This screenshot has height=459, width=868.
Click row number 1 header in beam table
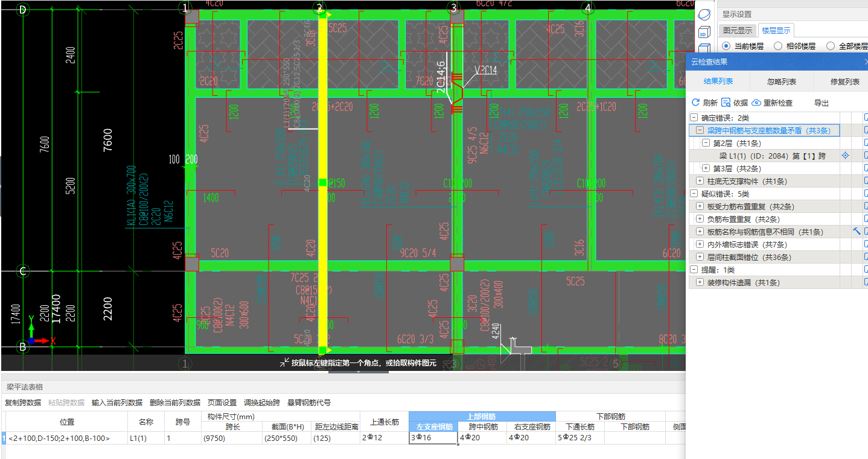point(3,438)
